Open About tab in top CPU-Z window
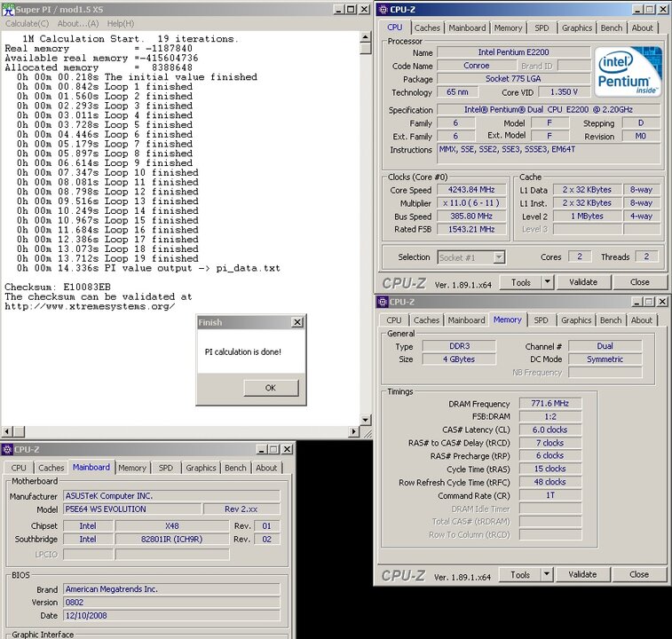 [x=642, y=28]
